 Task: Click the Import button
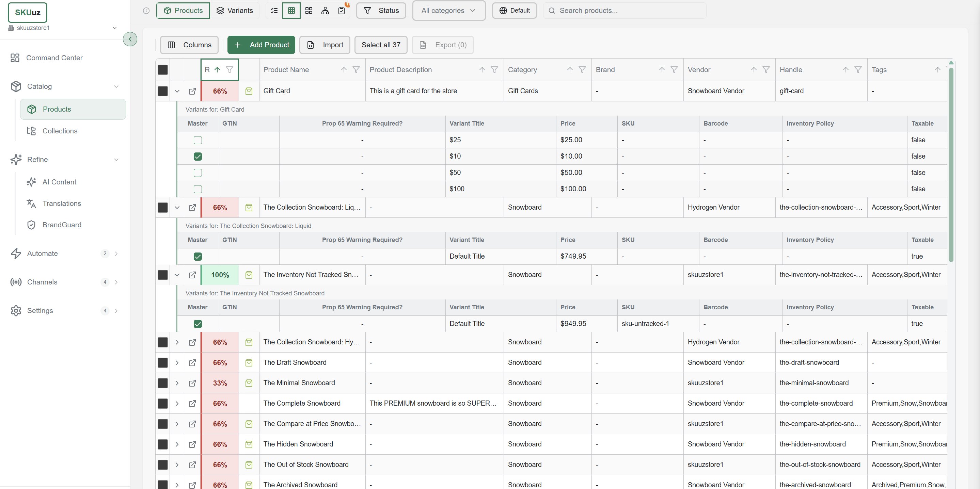pyautogui.click(x=325, y=45)
